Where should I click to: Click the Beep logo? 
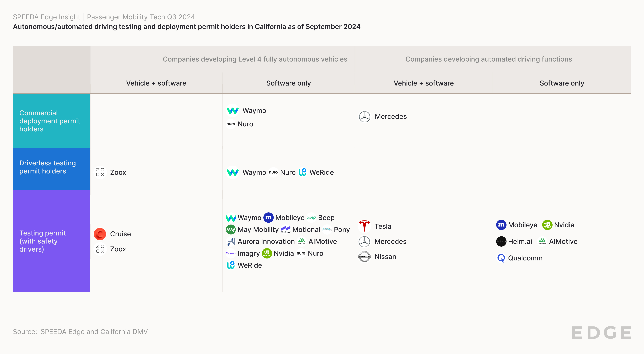(311, 218)
